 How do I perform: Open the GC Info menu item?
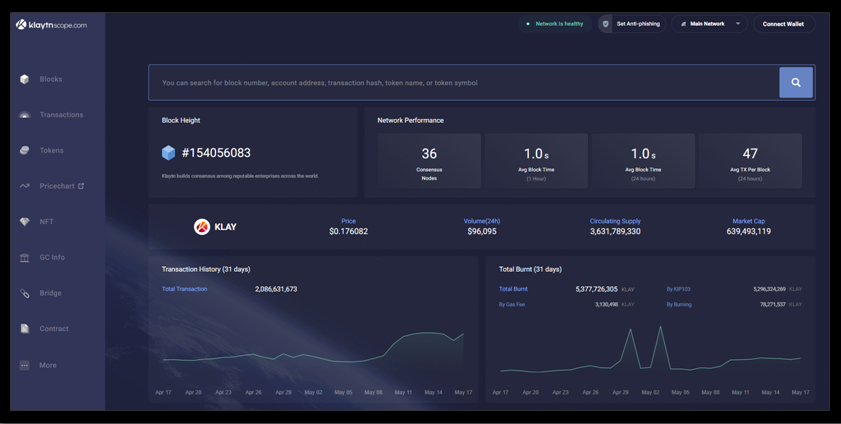[x=52, y=257]
